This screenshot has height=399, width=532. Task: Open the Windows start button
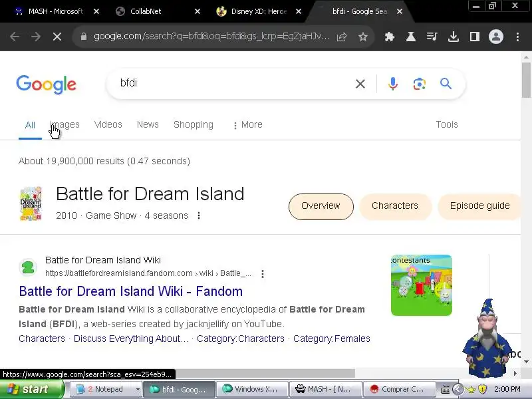pos(31,389)
